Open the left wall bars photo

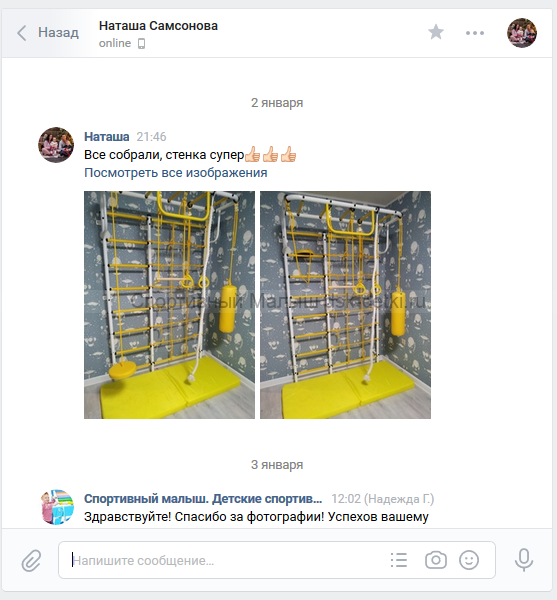coord(169,305)
